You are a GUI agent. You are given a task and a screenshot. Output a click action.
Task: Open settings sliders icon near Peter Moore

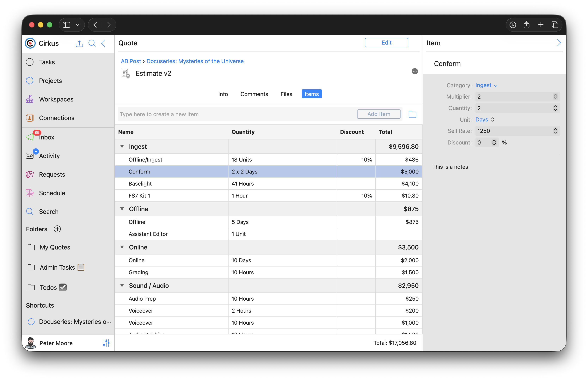(106, 343)
